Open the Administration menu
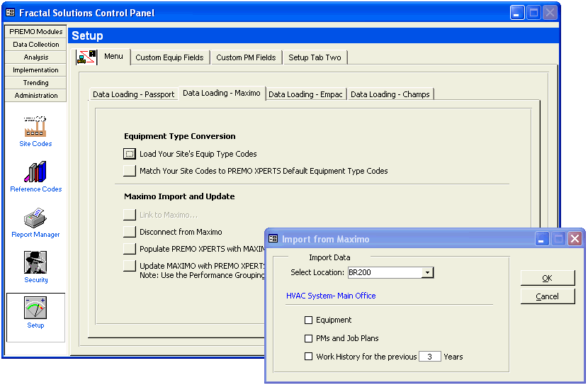The height and width of the screenshot is (385, 588). pyautogui.click(x=35, y=95)
